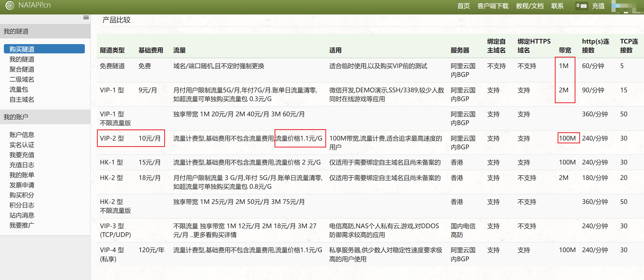This screenshot has width=644, height=280.
Task: Click 我要推广 in sidebar
Action: click(22, 225)
